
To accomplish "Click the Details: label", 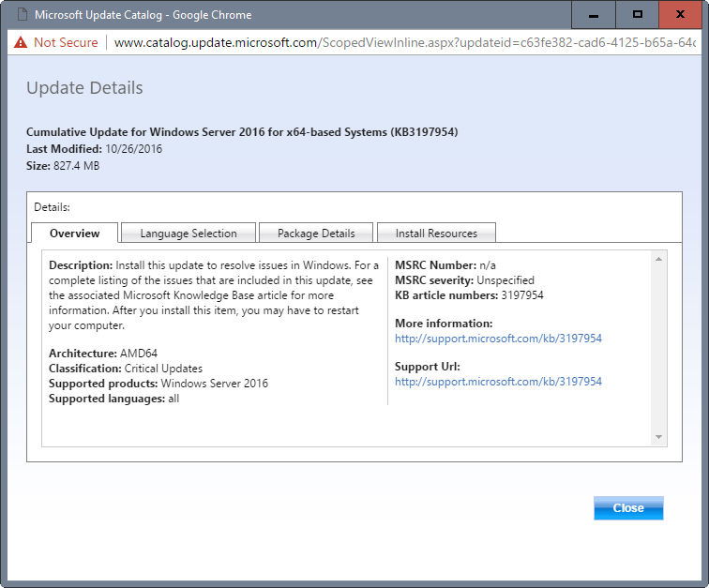I will tap(52, 207).
